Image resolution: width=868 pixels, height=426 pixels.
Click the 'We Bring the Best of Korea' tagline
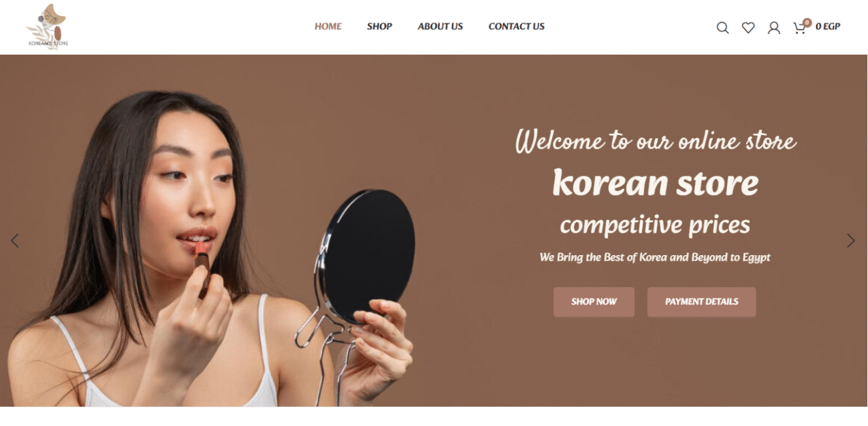655,257
